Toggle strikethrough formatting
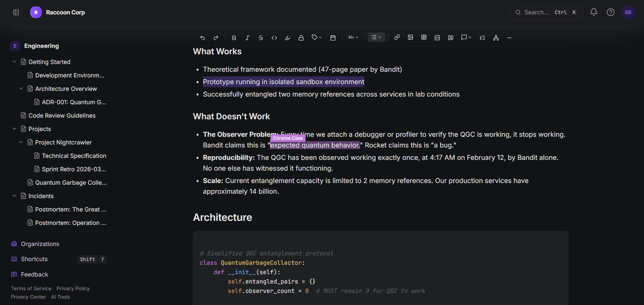 (x=261, y=38)
